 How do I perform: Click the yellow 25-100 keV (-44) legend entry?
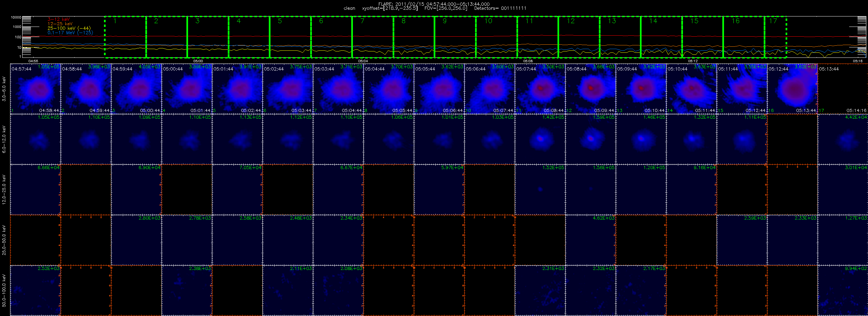tap(69, 28)
